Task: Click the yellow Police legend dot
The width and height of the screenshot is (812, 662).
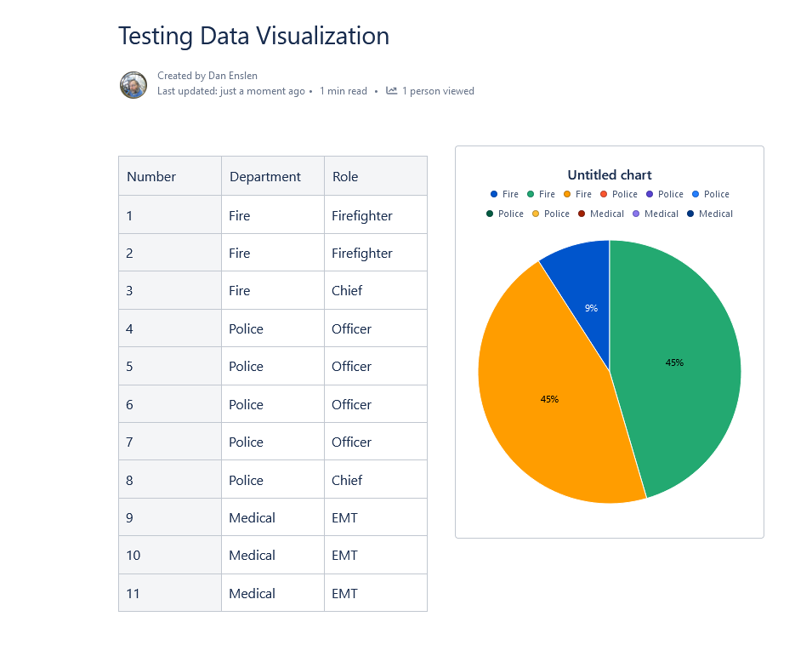Action: [535, 214]
